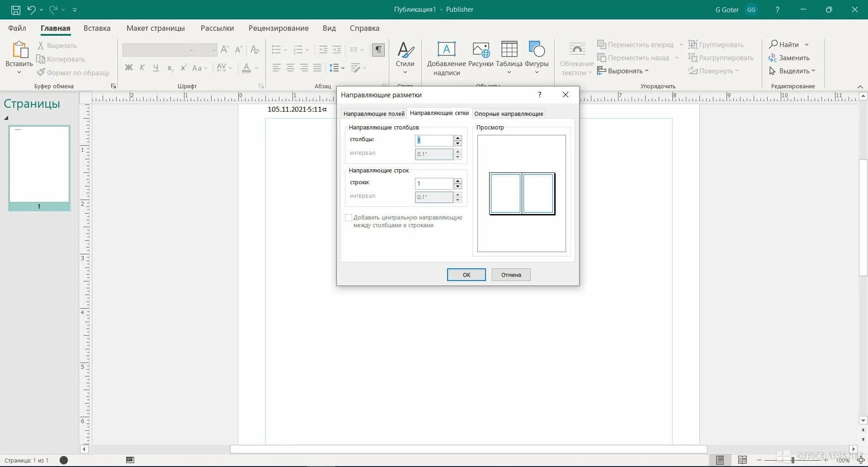868x467 pixels.
Task: Collapse the ribbon chevron
Action: tap(860, 86)
